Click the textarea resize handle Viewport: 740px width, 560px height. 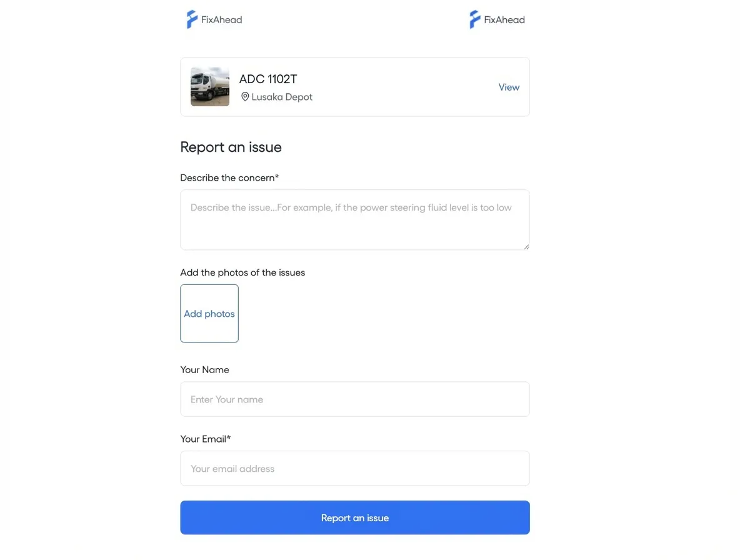click(527, 247)
